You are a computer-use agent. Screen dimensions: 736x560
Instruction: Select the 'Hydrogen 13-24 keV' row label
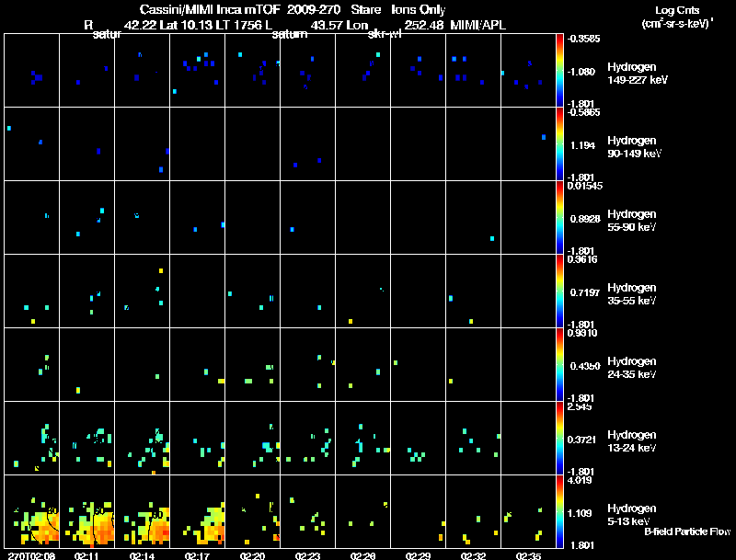(632, 441)
